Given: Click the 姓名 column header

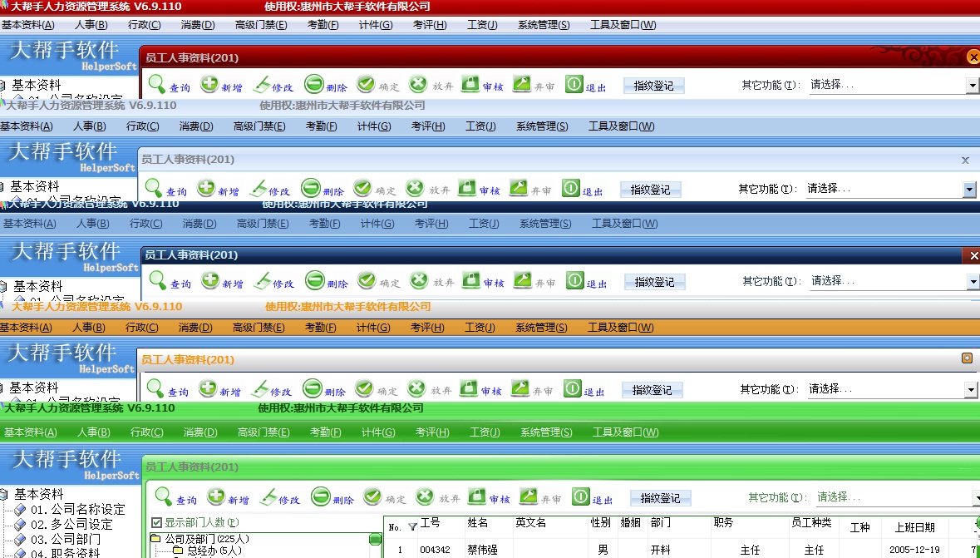Looking at the screenshot, I should coord(477,523).
